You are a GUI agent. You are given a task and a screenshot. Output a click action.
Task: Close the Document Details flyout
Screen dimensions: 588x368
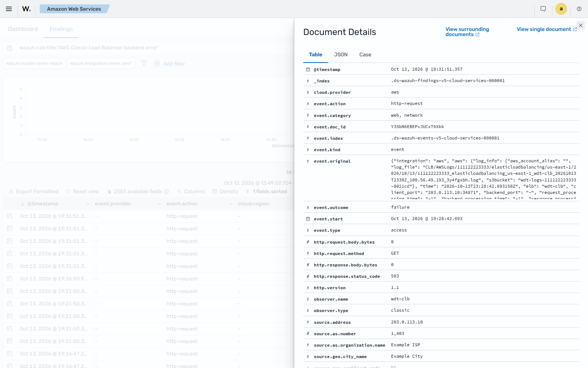tap(581, 25)
